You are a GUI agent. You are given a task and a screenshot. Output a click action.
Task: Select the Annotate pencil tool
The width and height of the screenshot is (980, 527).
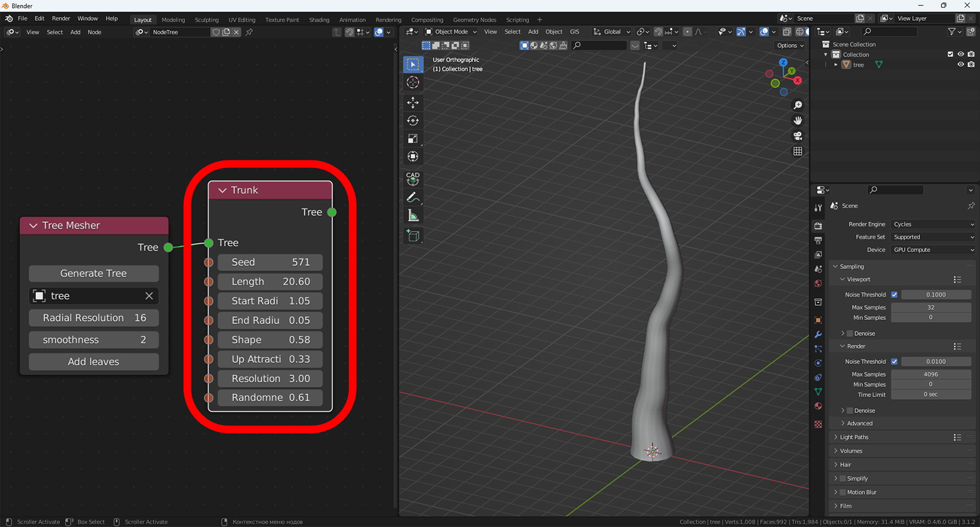[x=413, y=197]
